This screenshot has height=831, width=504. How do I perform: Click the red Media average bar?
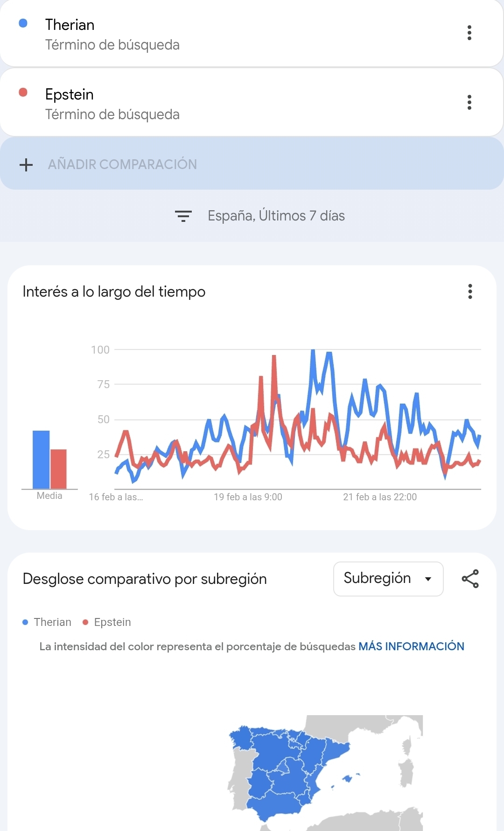point(58,469)
